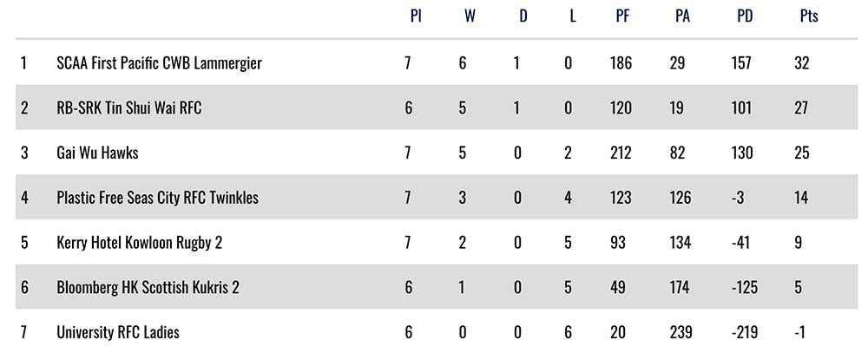The height and width of the screenshot is (359, 868).
Task: Click Plastic Free Seas City RFC Twinkles
Action: coord(157,198)
